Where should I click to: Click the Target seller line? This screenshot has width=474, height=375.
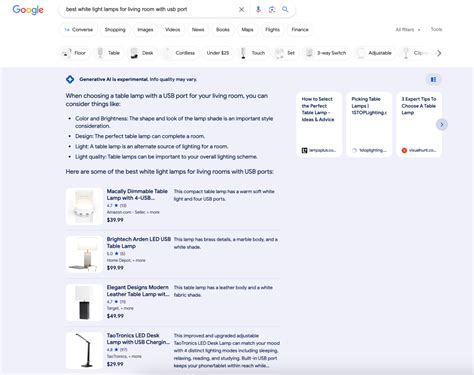point(120,308)
